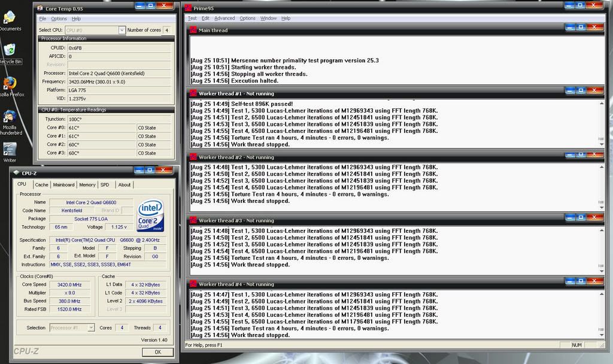Viewport: 613px width, 364px height.
Task: Click the Bus Speed 380.0 MHz value
Action: click(69, 301)
